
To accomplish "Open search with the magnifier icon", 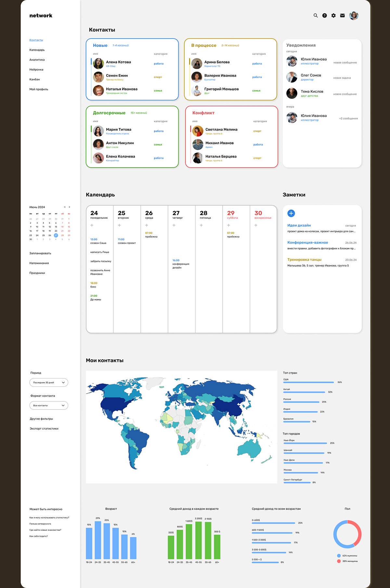I will click(315, 16).
